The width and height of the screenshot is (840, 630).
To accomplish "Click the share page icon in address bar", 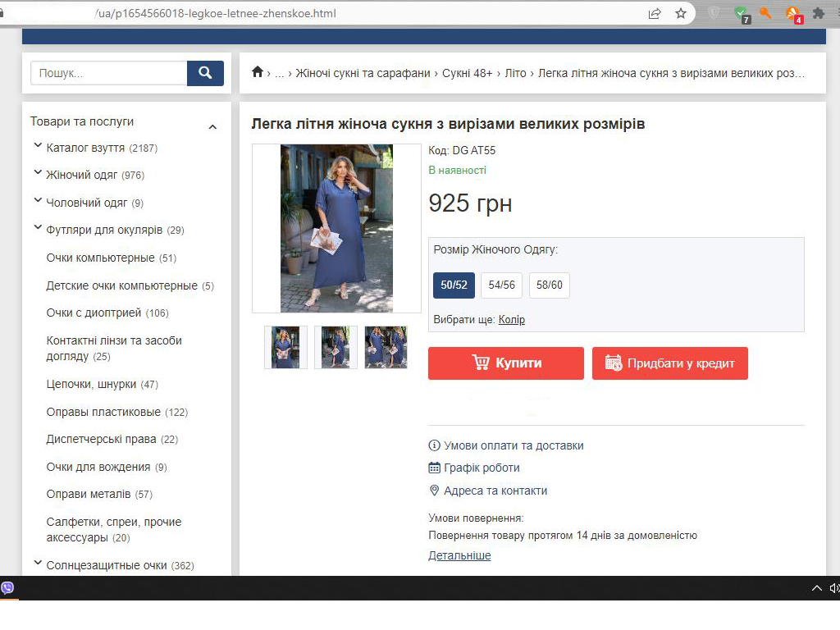I will click(x=655, y=13).
